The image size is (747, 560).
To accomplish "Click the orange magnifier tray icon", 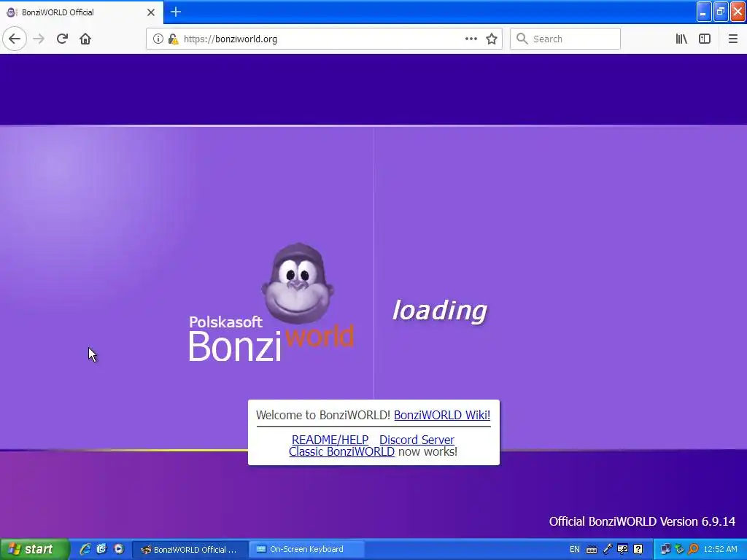I will [694, 550].
